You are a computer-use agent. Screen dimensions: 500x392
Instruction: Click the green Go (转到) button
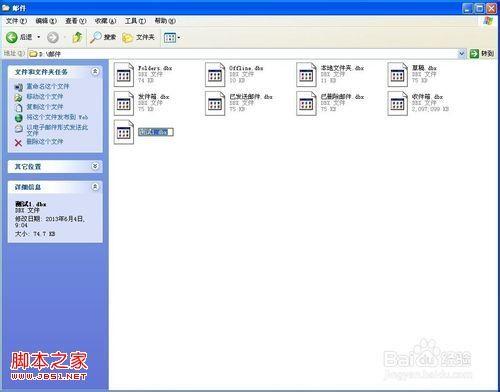(482, 53)
